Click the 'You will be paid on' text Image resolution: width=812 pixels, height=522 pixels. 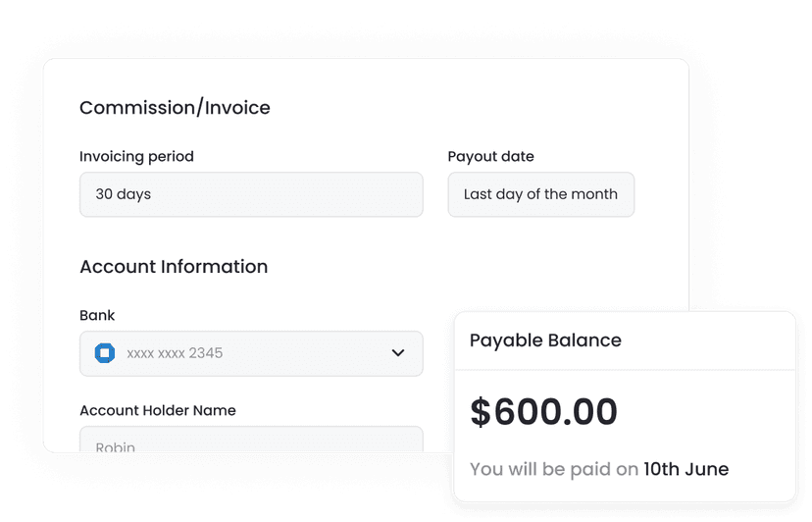coord(554,469)
